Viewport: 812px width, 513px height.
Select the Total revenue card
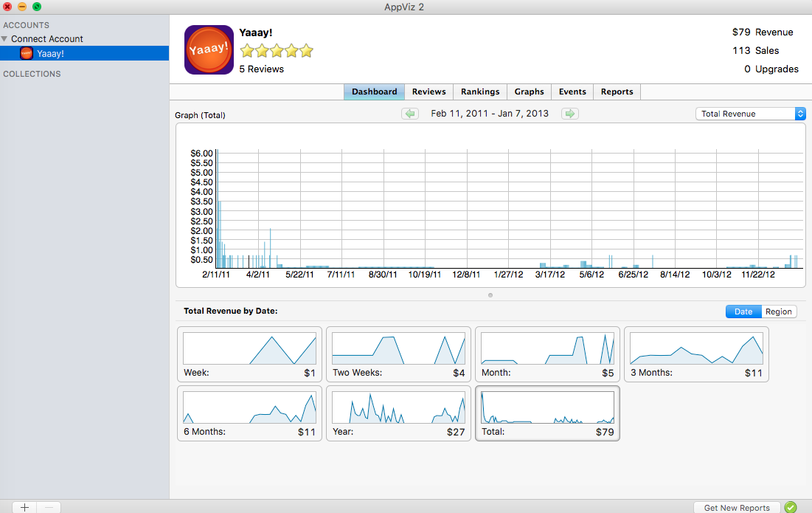click(x=547, y=413)
